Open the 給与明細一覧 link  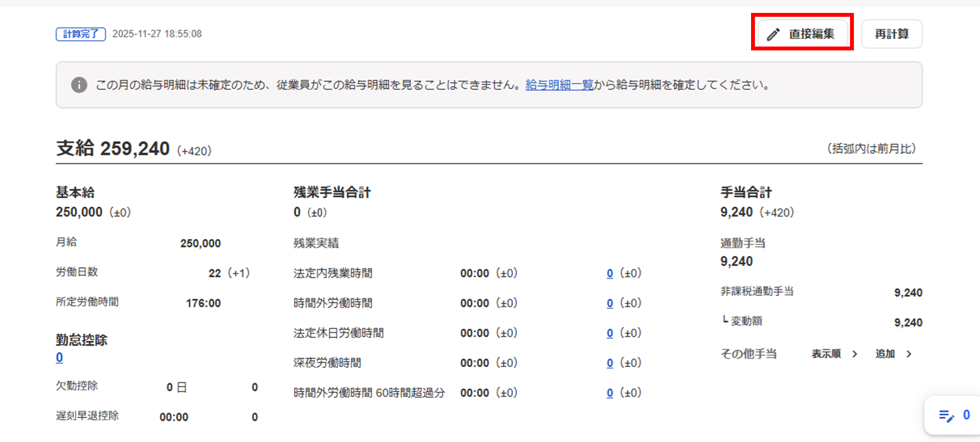[x=559, y=85]
